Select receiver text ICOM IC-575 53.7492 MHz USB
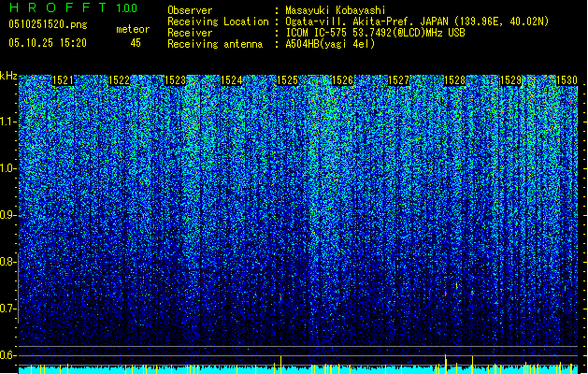The width and height of the screenshot is (588, 374). click(x=376, y=33)
